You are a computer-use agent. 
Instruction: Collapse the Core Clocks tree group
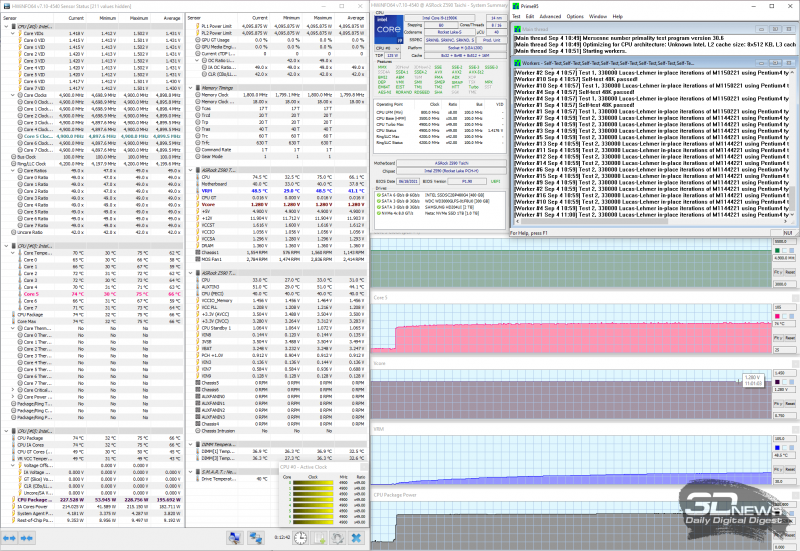pos(13,95)
